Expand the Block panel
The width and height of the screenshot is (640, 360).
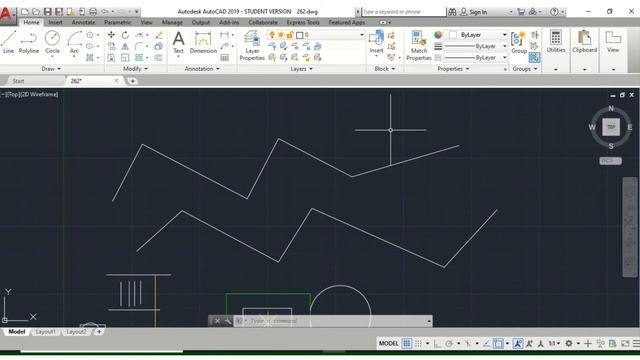tap(385, 69)
